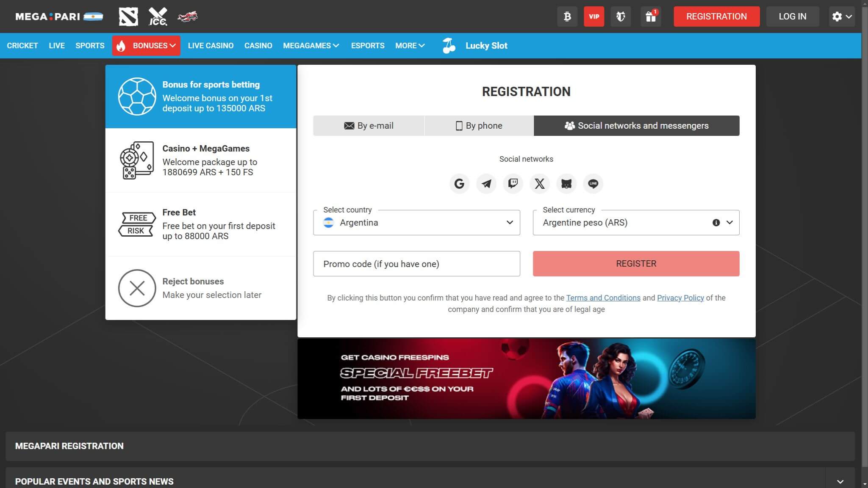Open Terms and Conditions link
The image size is (868, 488).
tap(603, 298)
